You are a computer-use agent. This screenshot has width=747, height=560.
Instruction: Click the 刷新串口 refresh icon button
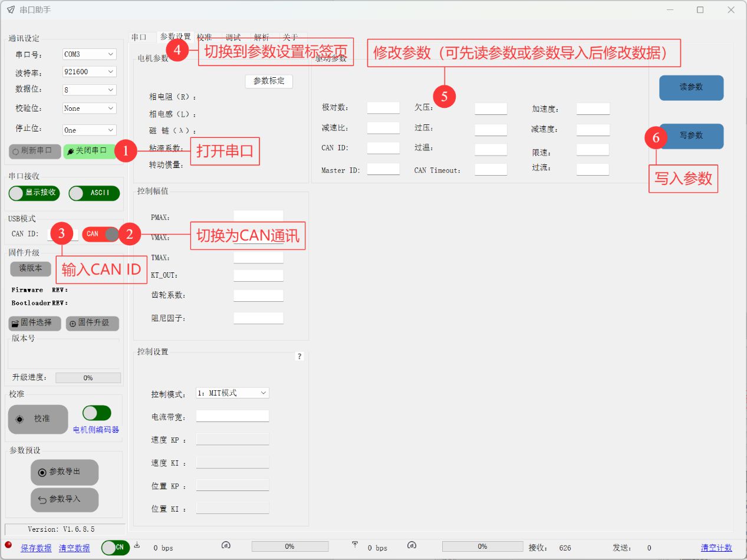pos(35,151)
